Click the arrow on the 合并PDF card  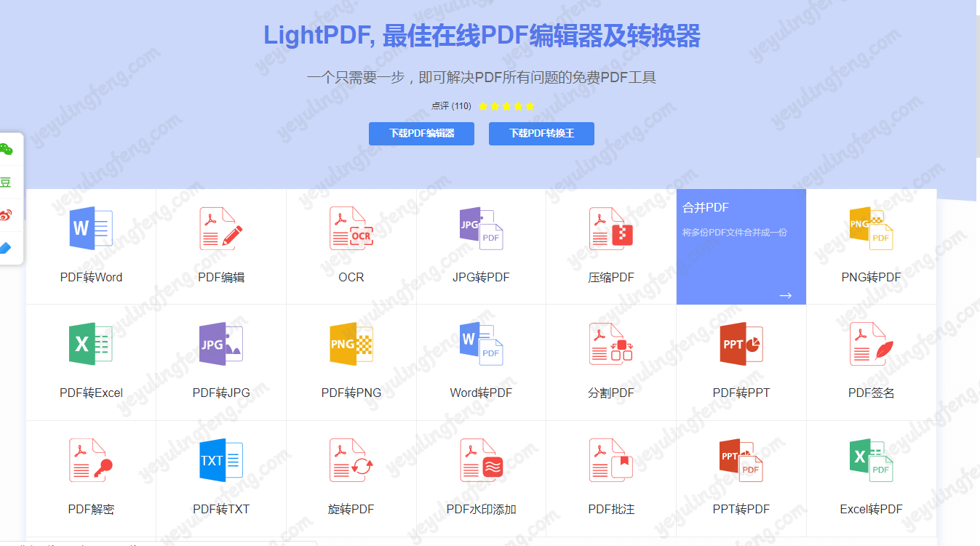[786, 295]
